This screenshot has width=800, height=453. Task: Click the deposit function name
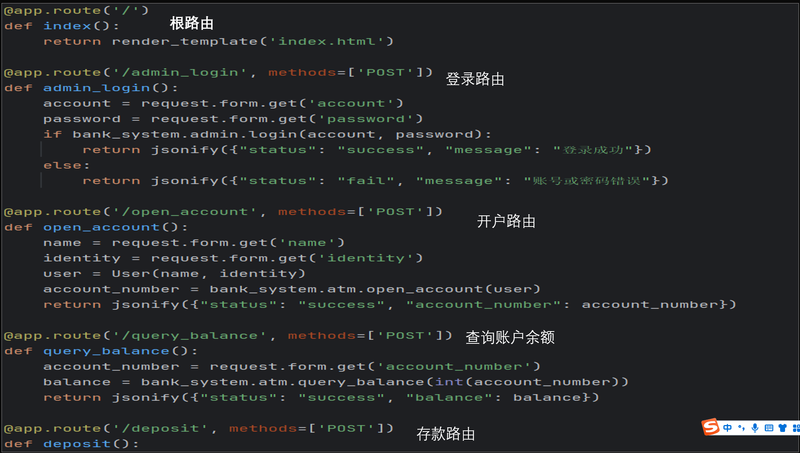[77, 444]
